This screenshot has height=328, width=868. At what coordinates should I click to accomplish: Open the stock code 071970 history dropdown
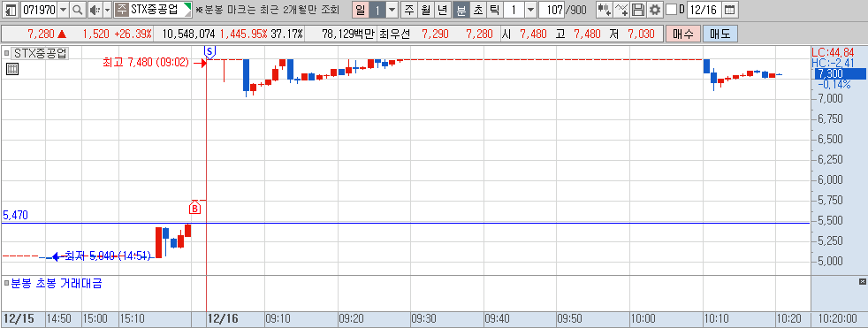63,10
